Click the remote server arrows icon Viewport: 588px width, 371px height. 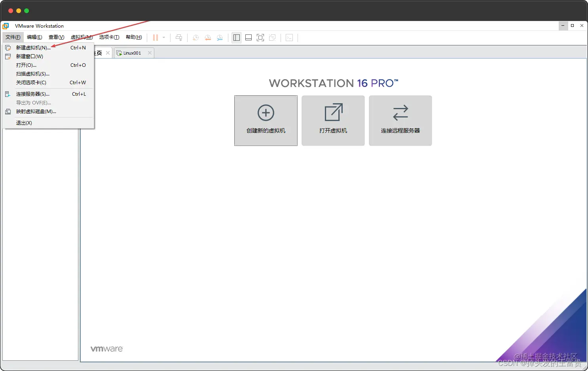[400, 113]
